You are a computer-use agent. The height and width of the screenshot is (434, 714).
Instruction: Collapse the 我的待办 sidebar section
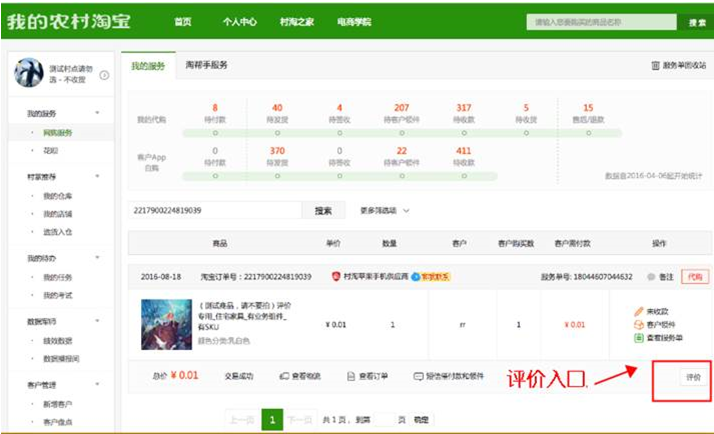point(97,258)
